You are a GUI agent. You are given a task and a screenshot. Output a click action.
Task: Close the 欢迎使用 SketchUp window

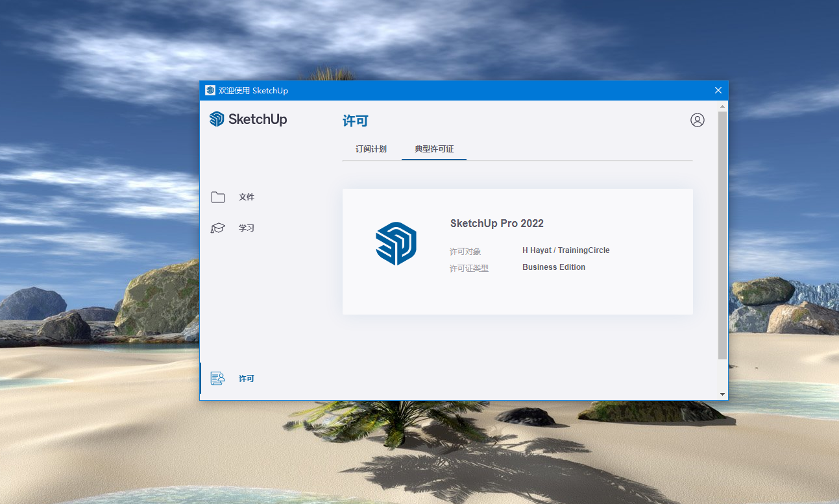pos(718,90)
